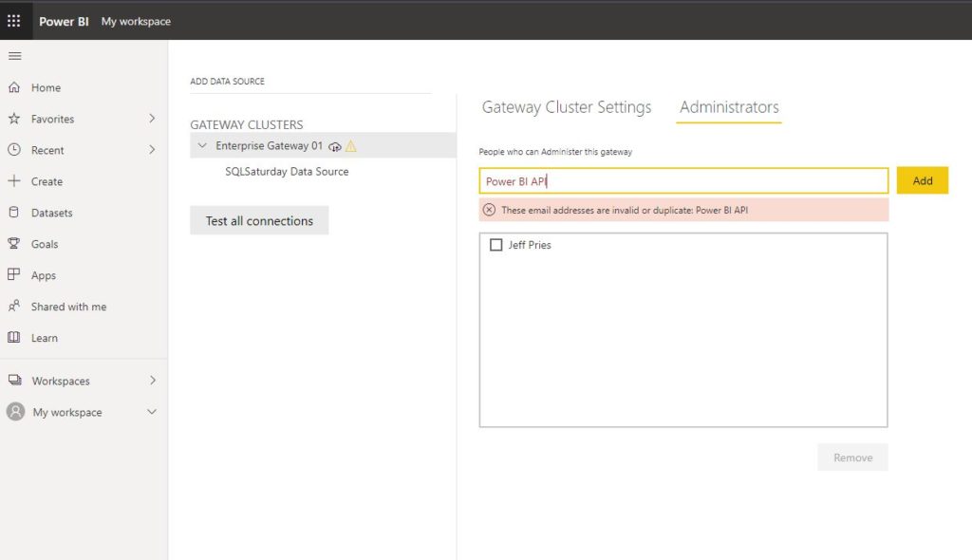Click the Test all connections button
972x560 pixels.
[x=259, y=221]
